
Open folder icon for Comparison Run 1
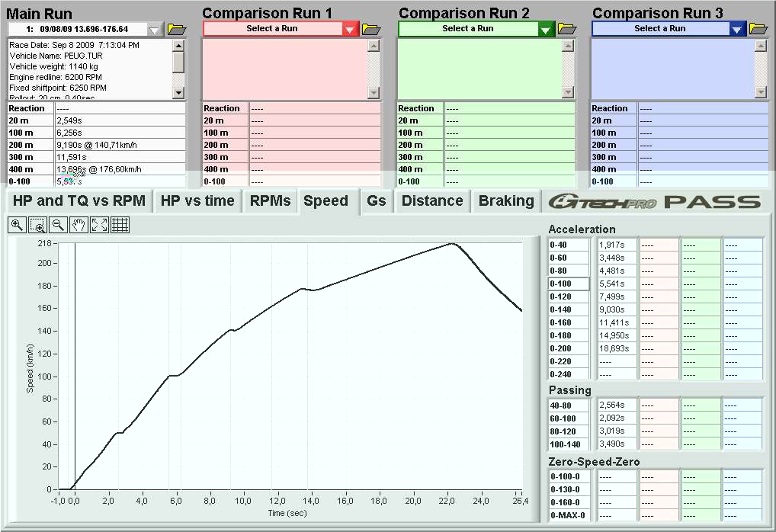pos(370,29)
